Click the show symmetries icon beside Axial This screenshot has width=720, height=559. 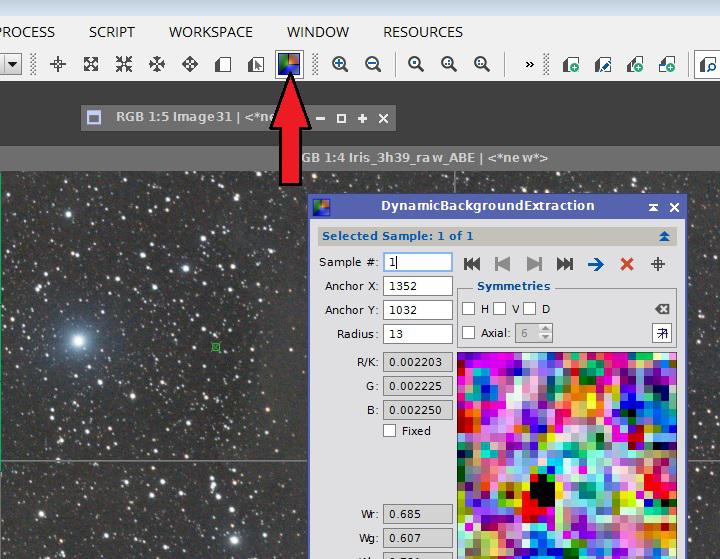coord(662,333)
